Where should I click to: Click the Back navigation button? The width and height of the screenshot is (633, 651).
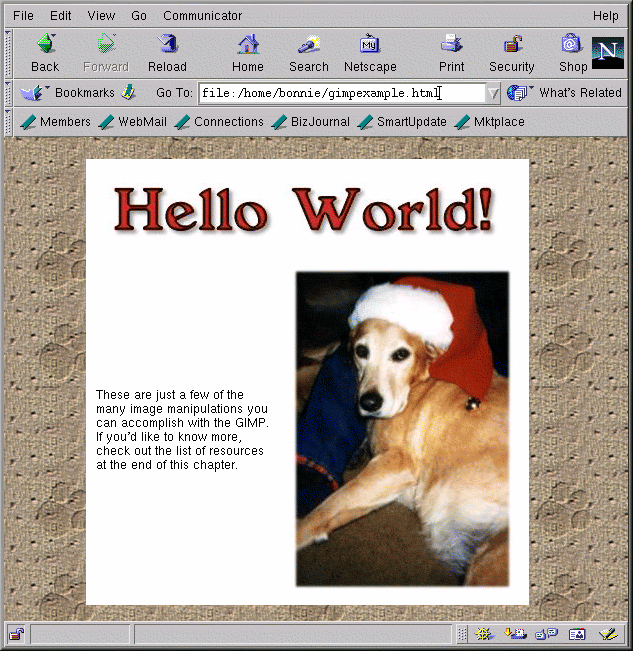click(45, 53)
